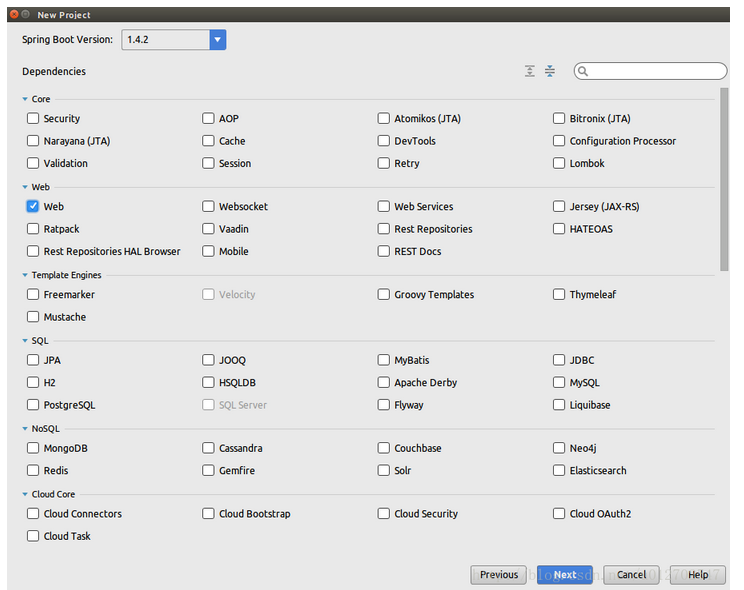
Task: Enable the Redis dependency
Action: (33, 470)
